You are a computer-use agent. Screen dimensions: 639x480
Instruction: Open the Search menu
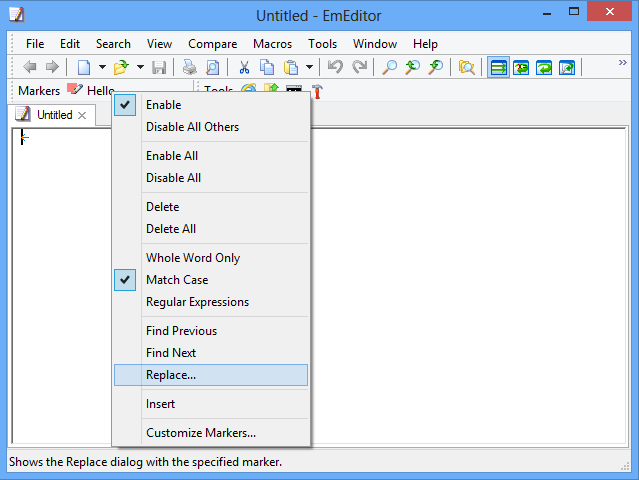coord(113,44)
